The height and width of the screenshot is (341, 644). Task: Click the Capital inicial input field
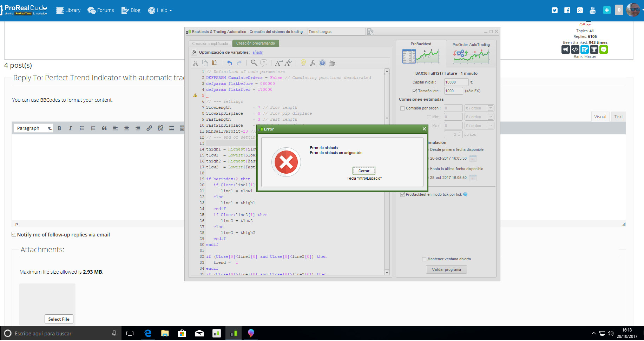coord(456,82)
